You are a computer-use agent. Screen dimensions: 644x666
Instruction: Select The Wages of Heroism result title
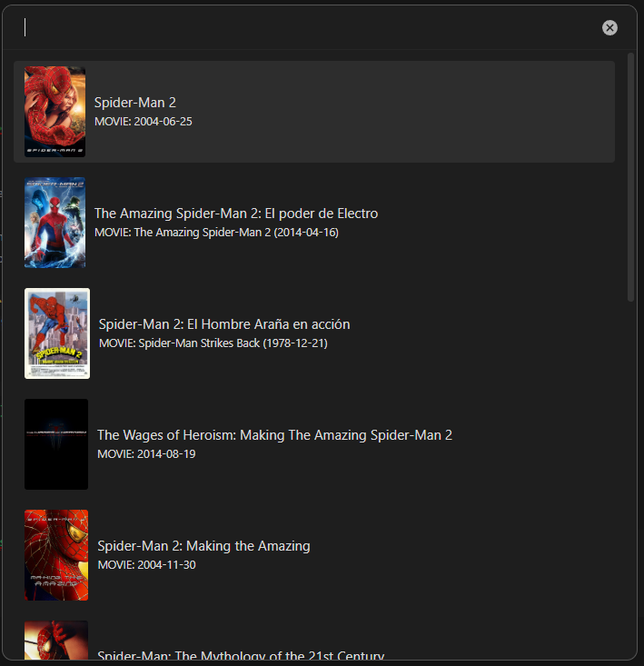[x=274, y=435]
